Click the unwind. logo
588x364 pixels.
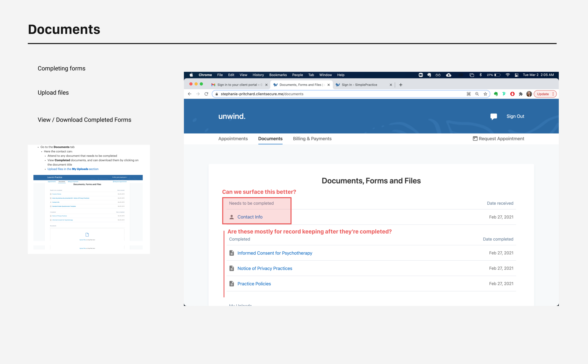click(x=232, y=116)
